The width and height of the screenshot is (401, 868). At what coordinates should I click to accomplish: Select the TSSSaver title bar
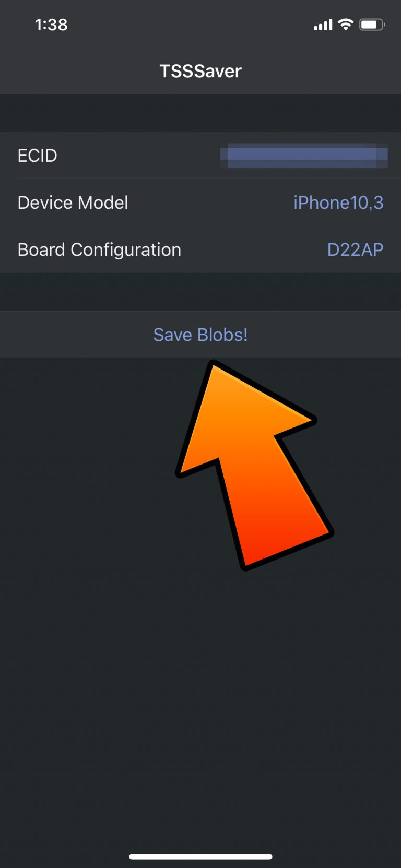(200, 71)
